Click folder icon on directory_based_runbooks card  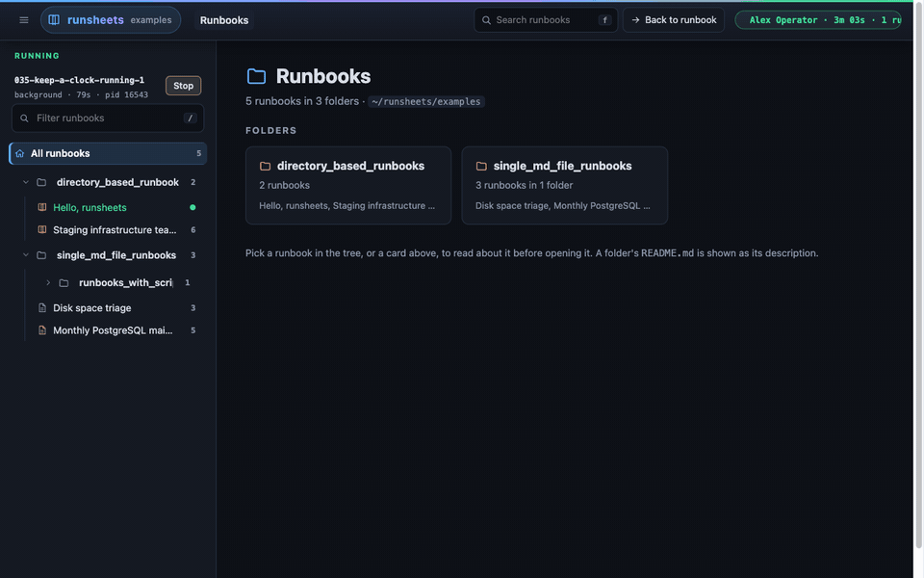point(266,167)
